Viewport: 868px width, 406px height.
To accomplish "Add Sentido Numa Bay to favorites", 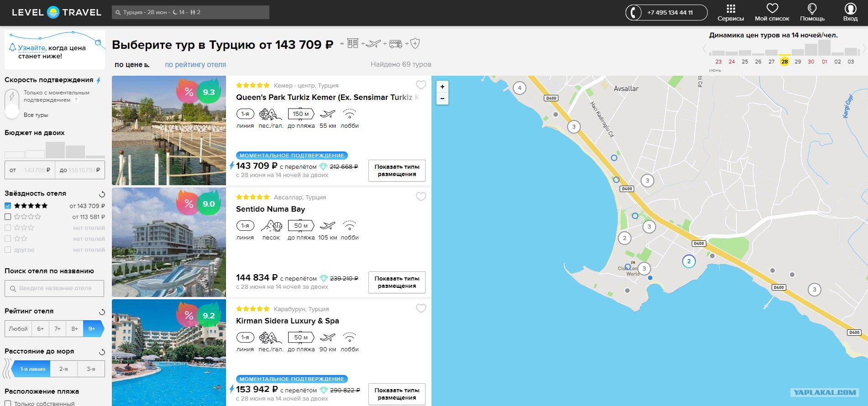I will coord(421,197).
